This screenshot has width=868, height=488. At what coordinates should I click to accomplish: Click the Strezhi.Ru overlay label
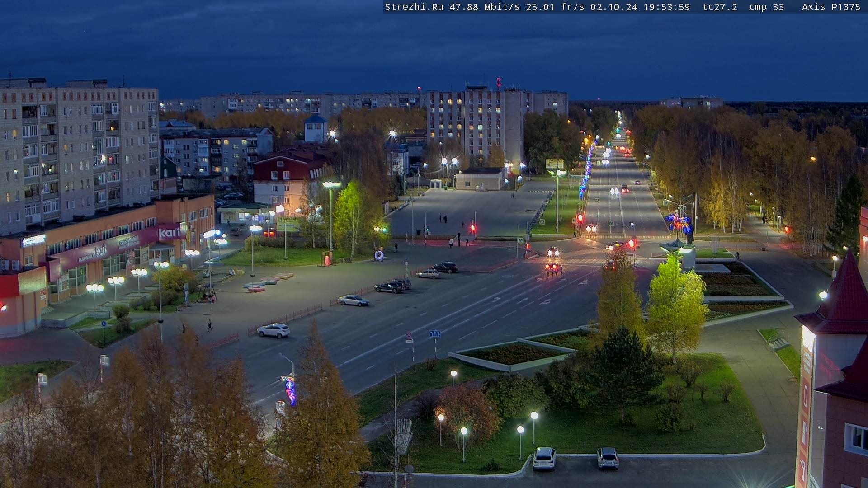point(414,7)
